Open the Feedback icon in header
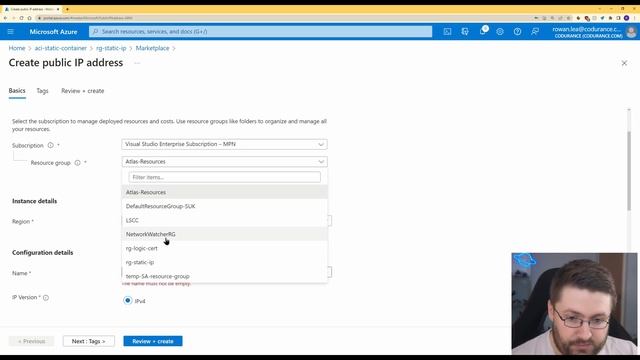640x360 pixels. pyautogui.click(x=535, y=32)
